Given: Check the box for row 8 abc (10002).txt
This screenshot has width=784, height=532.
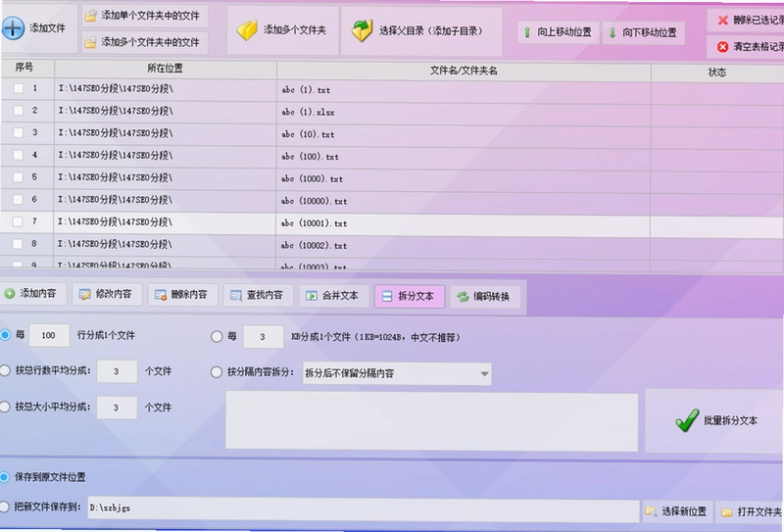Looking at the screenshot, I should click(x=18, y=244).
